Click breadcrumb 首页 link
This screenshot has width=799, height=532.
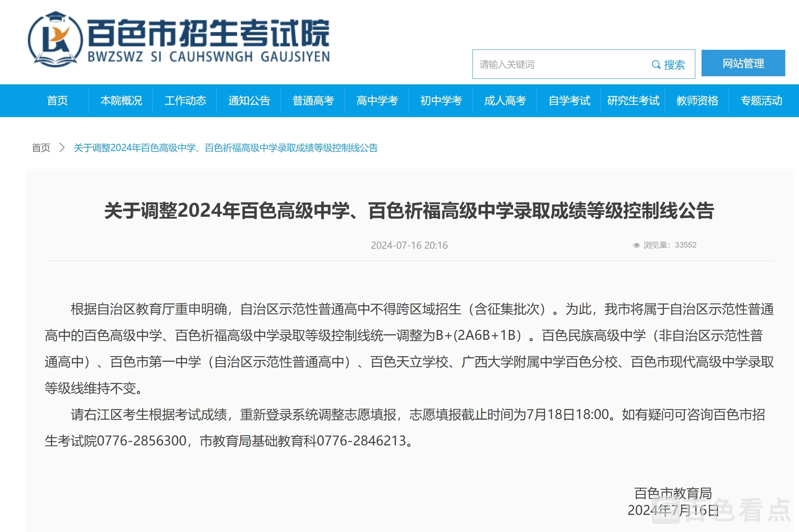pyautogui.click(x=41, y=148)
